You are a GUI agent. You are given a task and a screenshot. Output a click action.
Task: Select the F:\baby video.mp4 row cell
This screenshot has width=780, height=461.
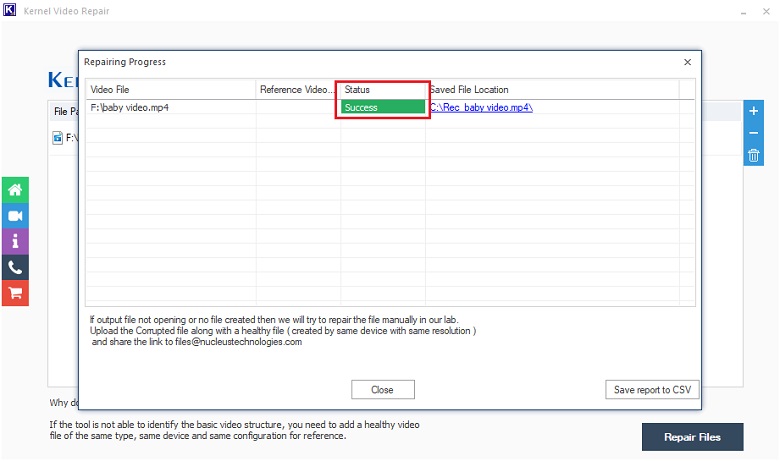[x=171, y=107]
